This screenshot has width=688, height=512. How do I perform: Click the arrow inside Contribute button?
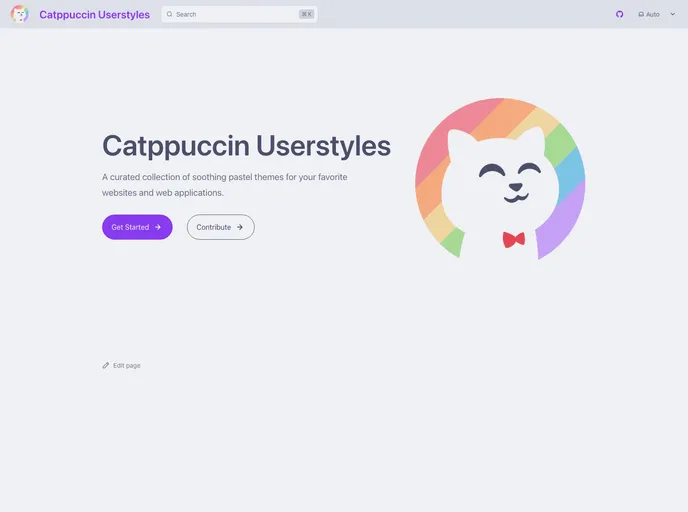(240, 227)
